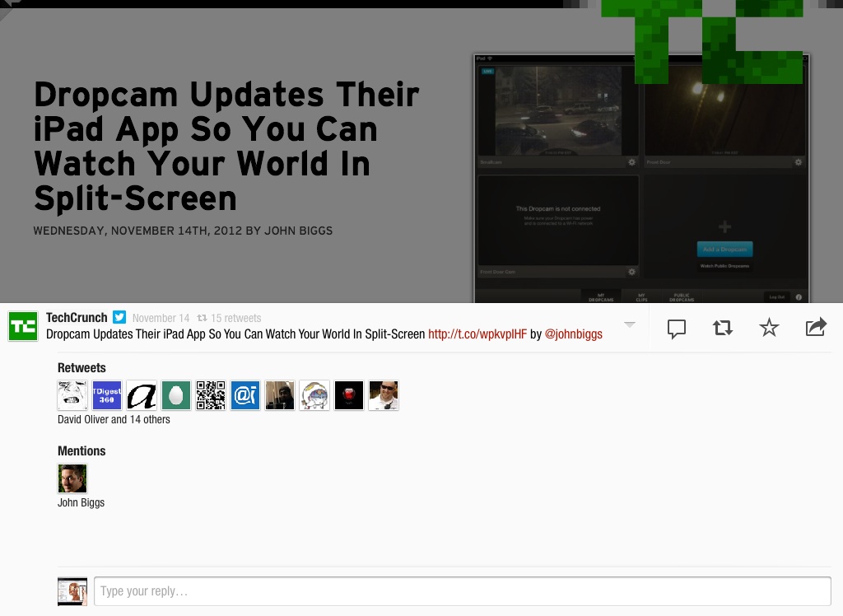Open the share arrow icon
843x616 pixels.
[x=816, y=327]
